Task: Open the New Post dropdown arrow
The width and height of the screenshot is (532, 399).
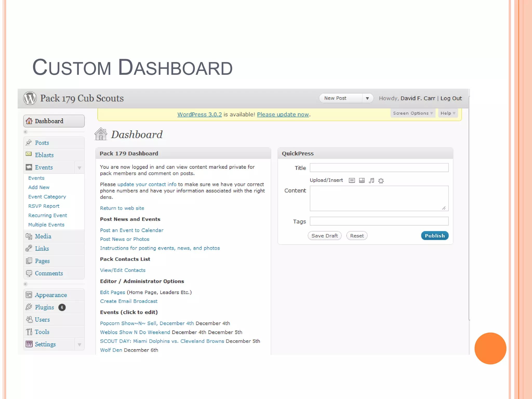Action: pyautogui.click(x=368, y=98)
